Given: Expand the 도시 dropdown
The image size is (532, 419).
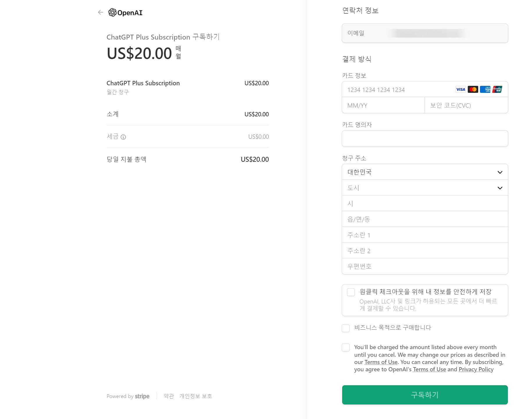Looking at the screenshot, I should pyautogui.click(x=425, y=188).
